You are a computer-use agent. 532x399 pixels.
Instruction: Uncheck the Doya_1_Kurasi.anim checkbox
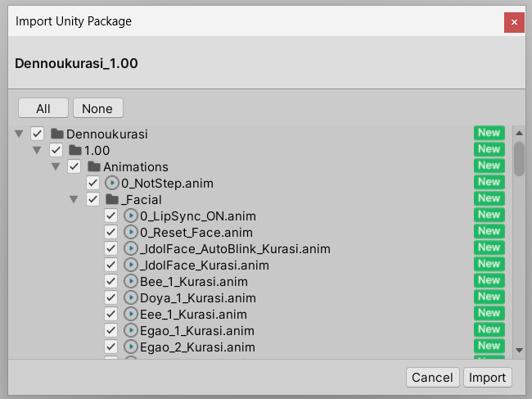(110, 297)
